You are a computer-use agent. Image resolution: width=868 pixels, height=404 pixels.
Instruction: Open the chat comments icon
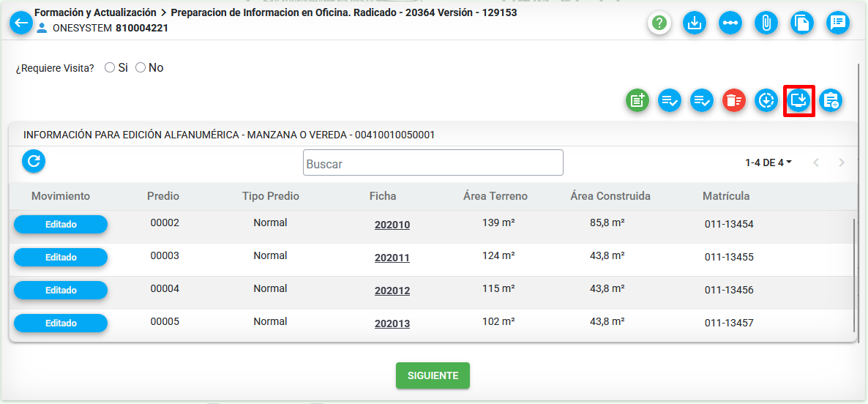click(838, 23)
